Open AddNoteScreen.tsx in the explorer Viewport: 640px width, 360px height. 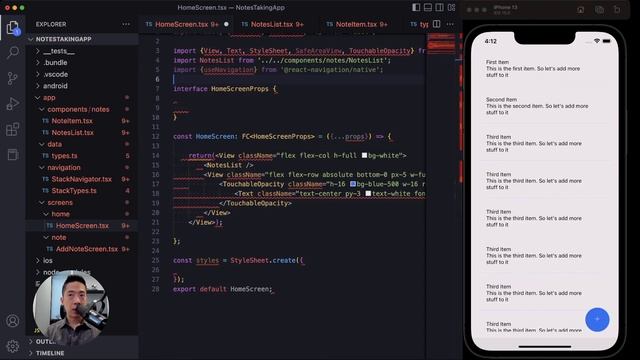pyautogui.click(x=87, y=249)
